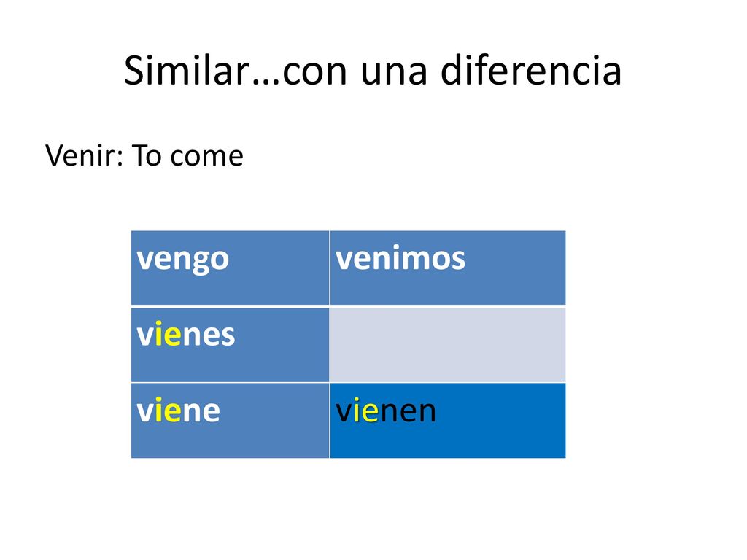Select the dark blue 'vienen' cell
Screen dimensions: 747x560
[x=448, y=421]
